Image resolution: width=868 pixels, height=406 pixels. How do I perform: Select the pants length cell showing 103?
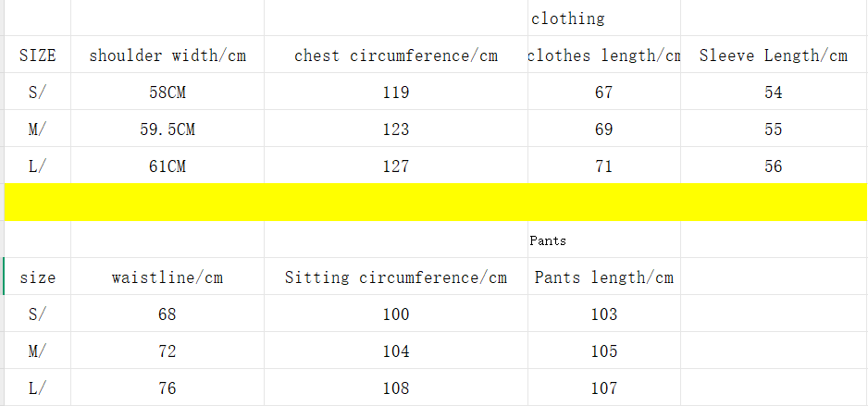coord(603,314)
